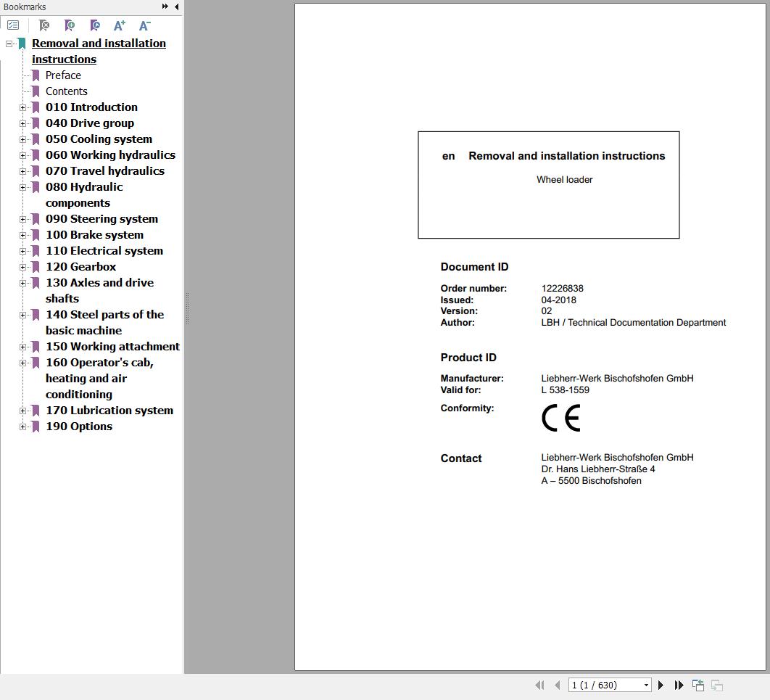Go to last page
The image size is (770, 700).
679,685
